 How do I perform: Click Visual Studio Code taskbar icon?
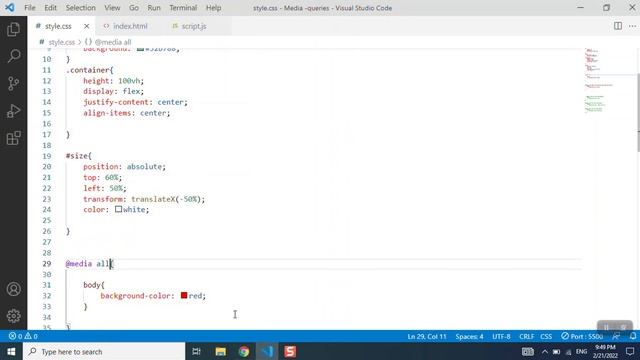[267, 351]
